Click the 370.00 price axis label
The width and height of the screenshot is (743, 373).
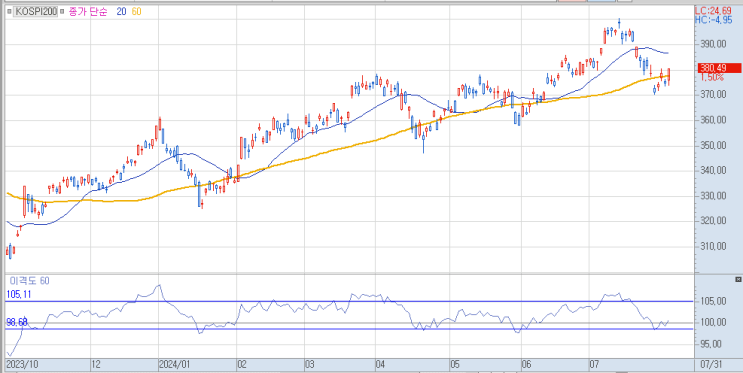tap(714, 94)
